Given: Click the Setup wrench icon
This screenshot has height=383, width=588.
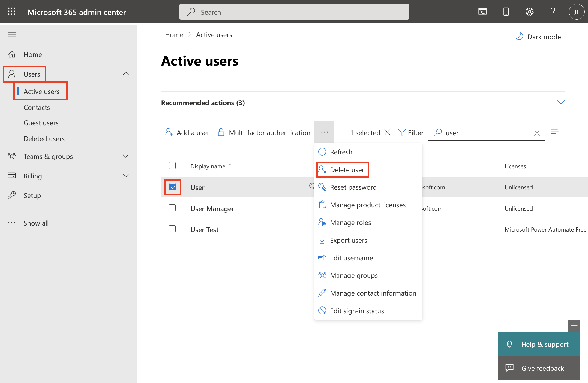Looking at the screenshot, I should pyautogui.click(x=12, y=195).
